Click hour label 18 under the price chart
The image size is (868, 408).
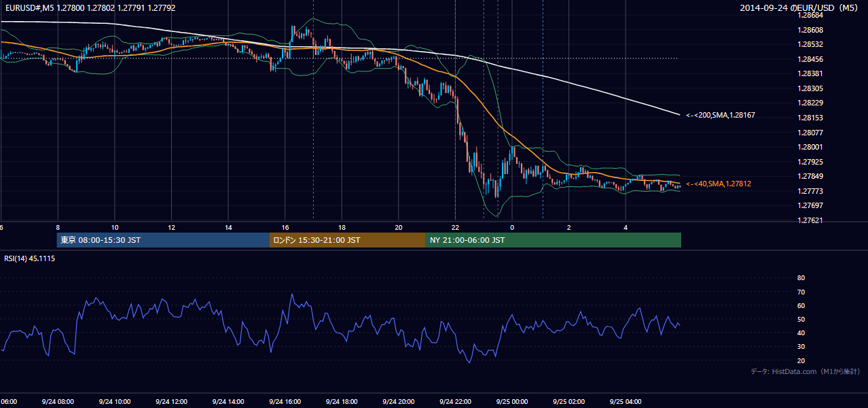click(x=342, y=227)
